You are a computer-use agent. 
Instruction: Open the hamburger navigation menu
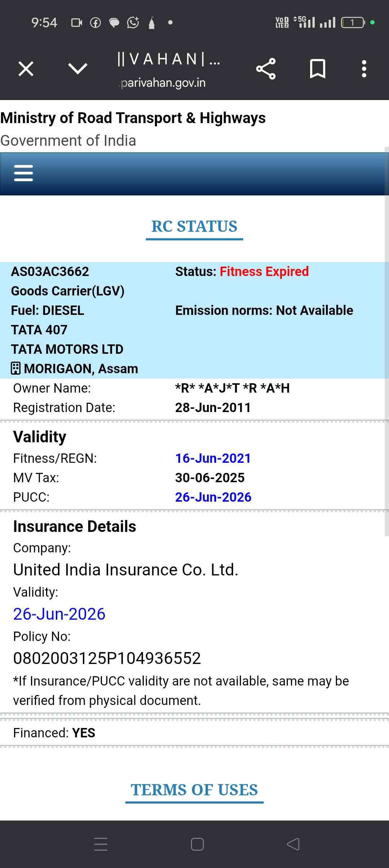tap(23, 173)
